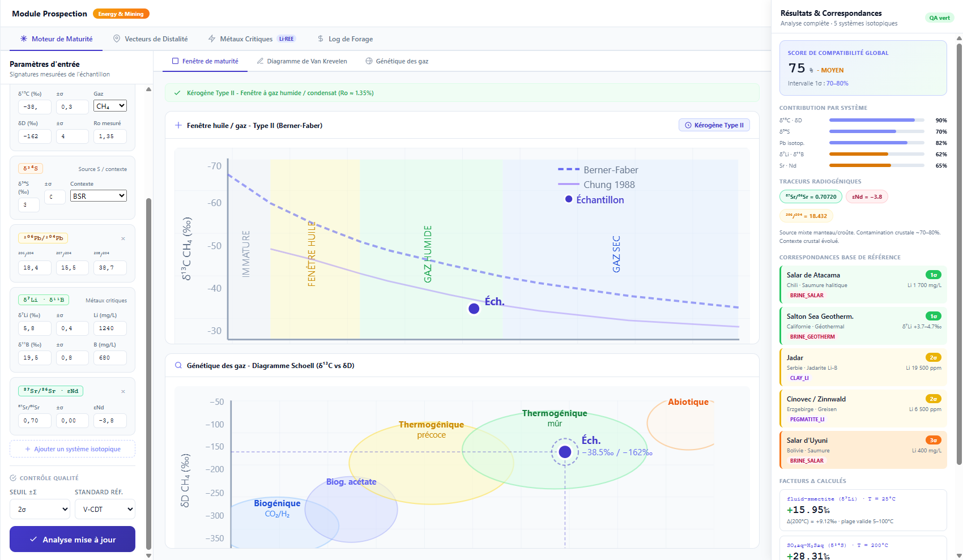Click the dollar icon on Log de Forage tab
The height and width of the screenshot is (560, 963).
[320, 39]
